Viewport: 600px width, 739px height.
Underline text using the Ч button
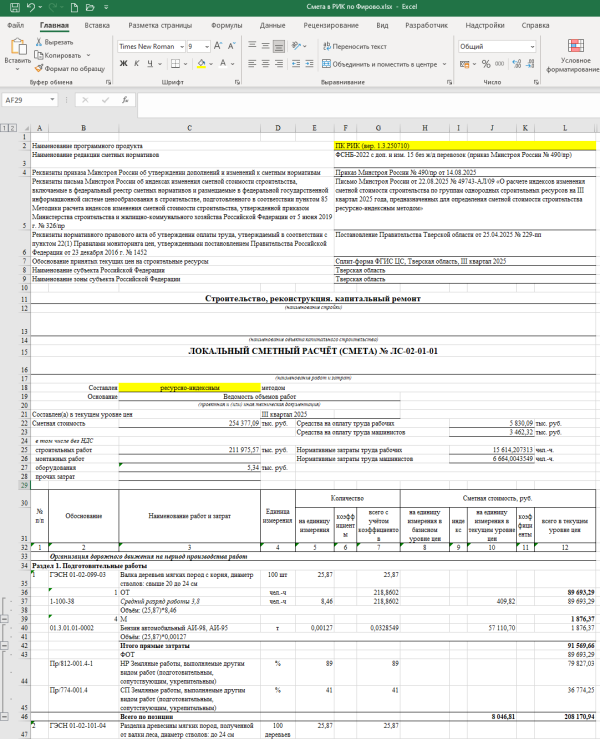tap(151, 64)
